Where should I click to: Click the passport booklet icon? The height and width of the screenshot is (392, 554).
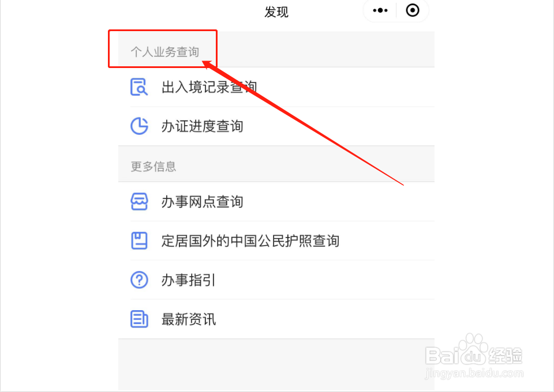pyautogui.click(x=139, y=240)
